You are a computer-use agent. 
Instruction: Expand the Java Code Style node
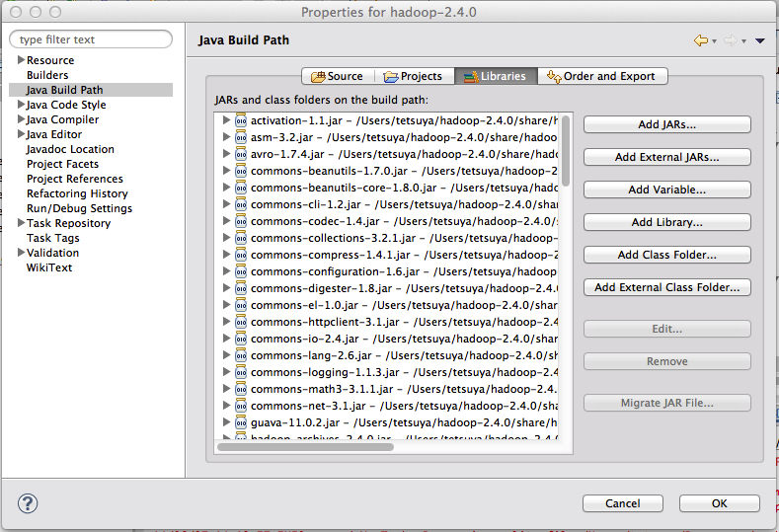pos(21,105)
